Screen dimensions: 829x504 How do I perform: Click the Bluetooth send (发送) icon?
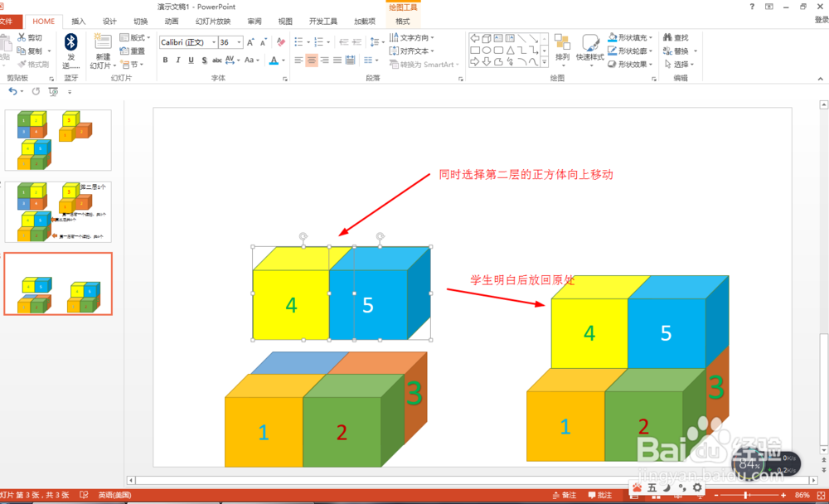pyautogui.click(x=70, y=41)
